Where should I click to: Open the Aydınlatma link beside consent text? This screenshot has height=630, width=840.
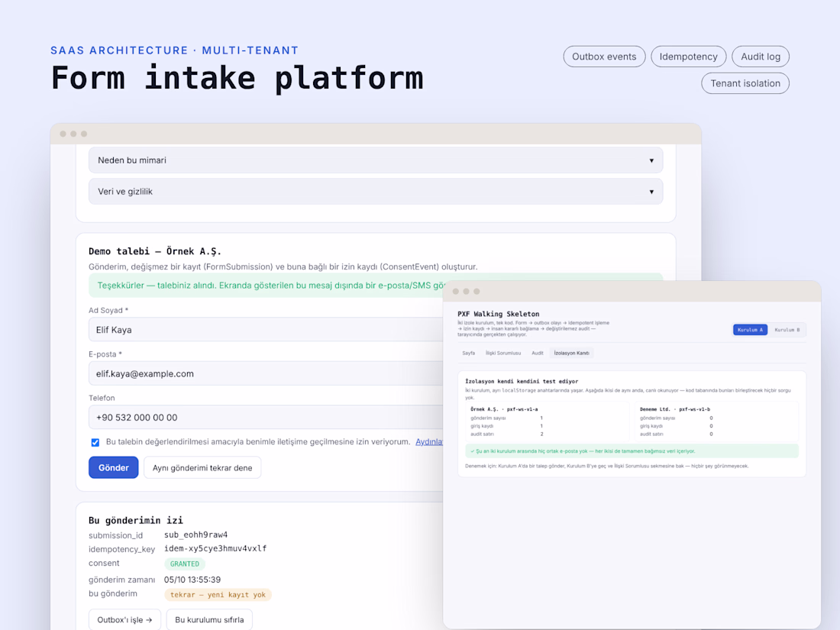point(429,442)
